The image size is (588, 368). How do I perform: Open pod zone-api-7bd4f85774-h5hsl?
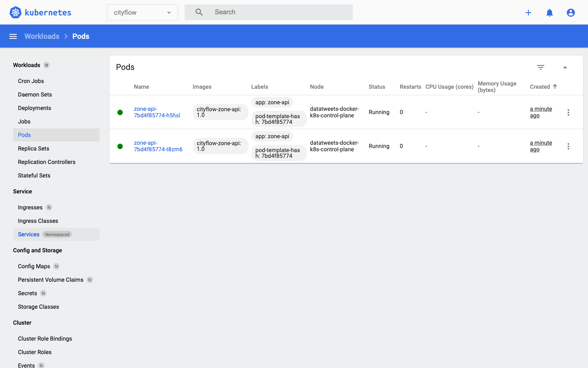pos(157,112)
